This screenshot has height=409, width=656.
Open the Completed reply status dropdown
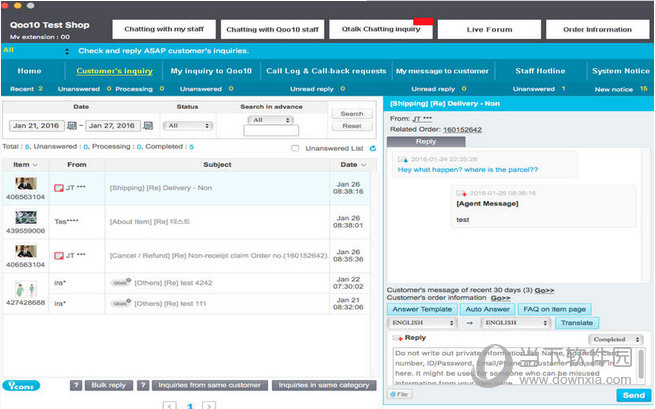click(616, 339)
